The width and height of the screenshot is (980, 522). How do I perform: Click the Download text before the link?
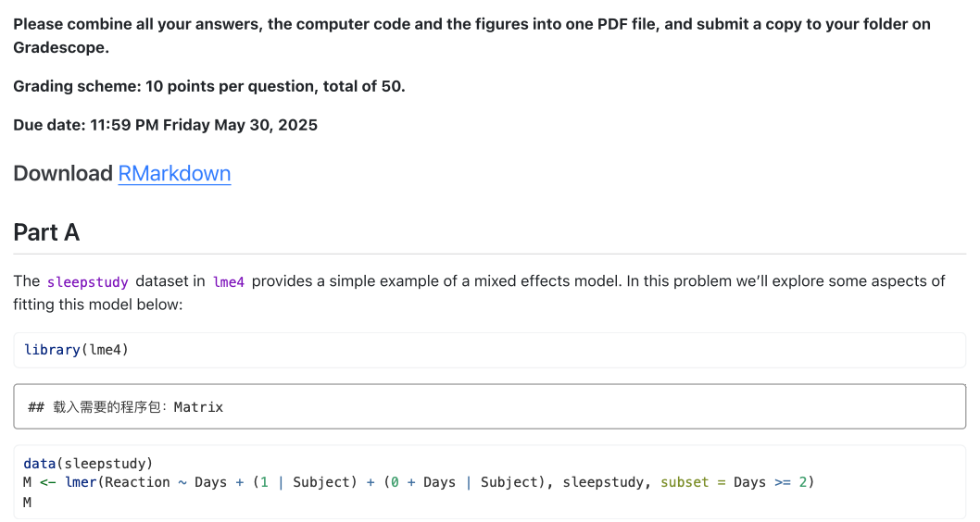pyautogui.click(x=63, y=174)
